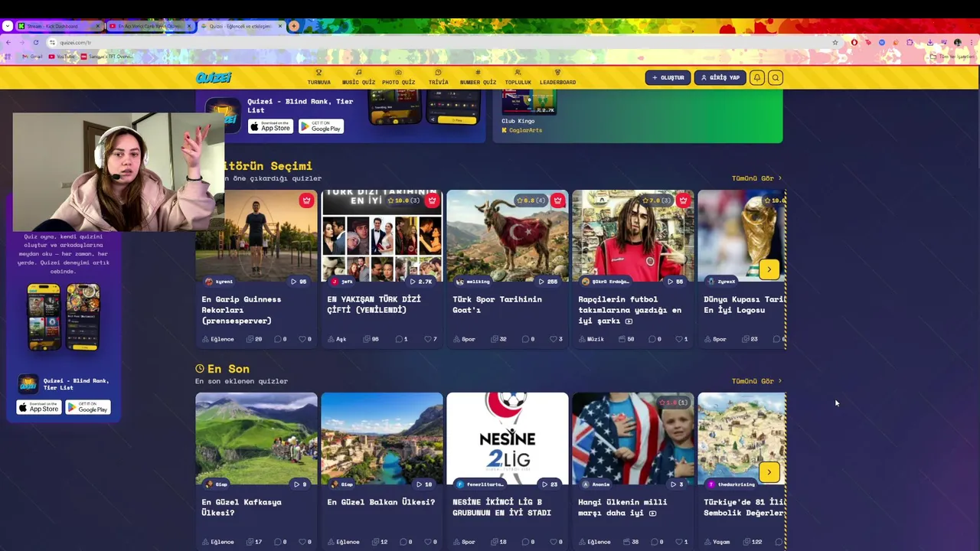Click Tümünü Gör for En Son
The width and height of the screenshot is (980, 551).
coord(756,381)
